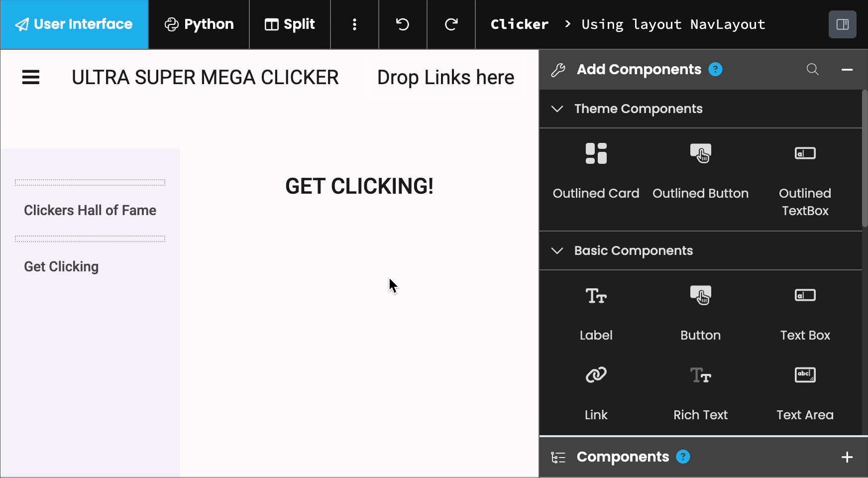Open the three-dot overflow menu
This screenshot has height=478, width=868.
point(354,24)
